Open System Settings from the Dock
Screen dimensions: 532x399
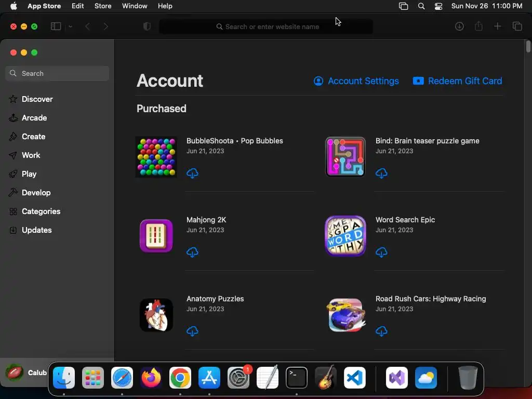click(238, 378)
